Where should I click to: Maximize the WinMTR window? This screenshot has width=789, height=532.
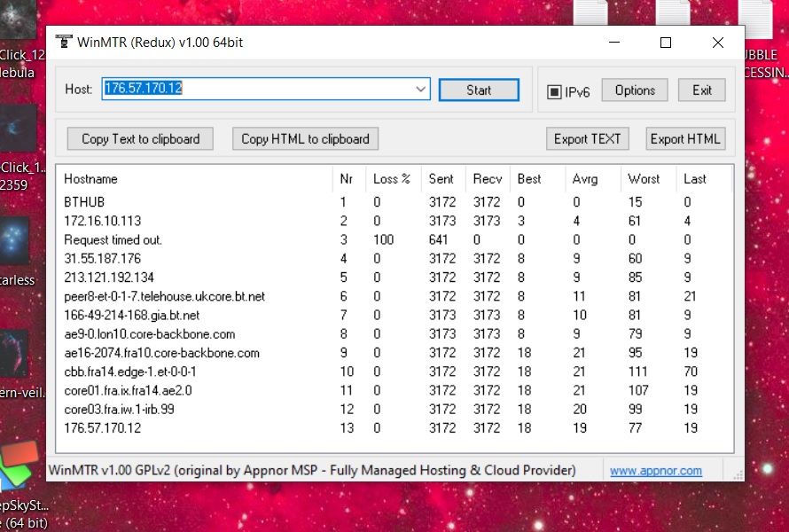[x=666, y=43]
